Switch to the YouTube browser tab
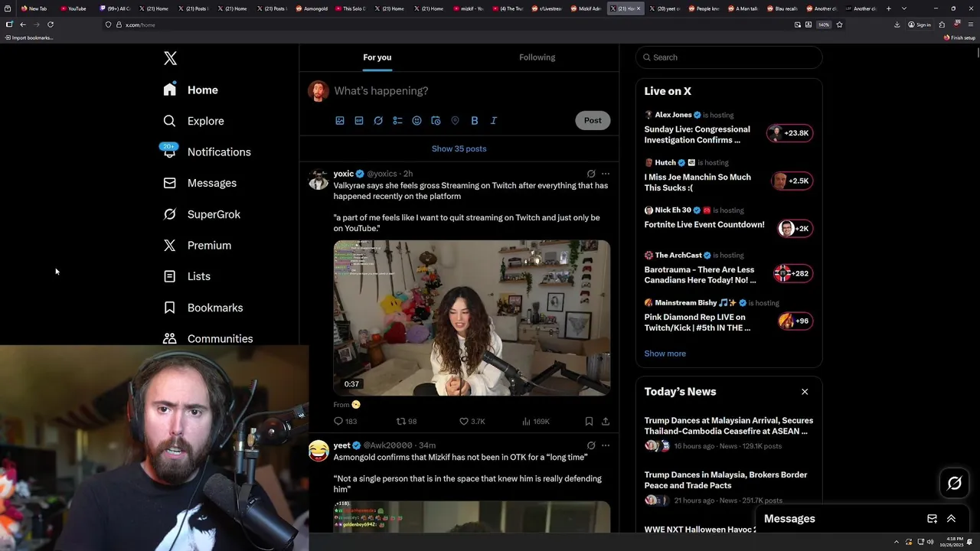980x551 pixels. coord(75,8)
